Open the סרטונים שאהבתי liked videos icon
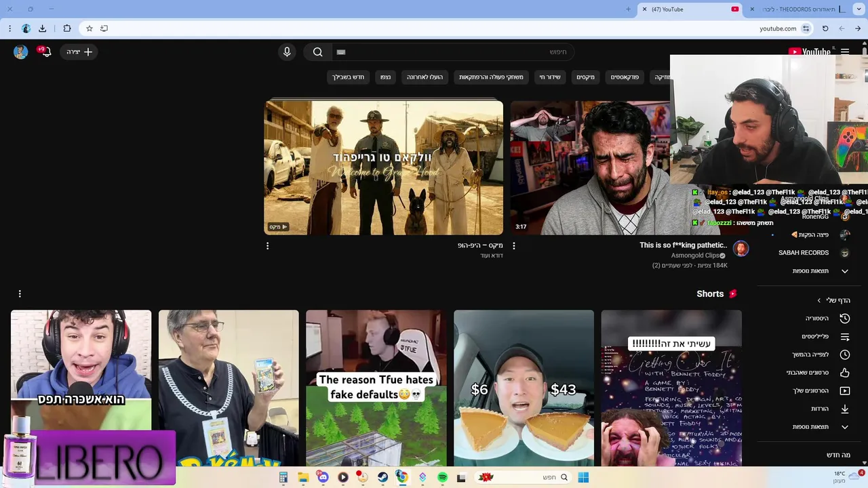Viewport: 868px width, 488px height. point(845,373)
